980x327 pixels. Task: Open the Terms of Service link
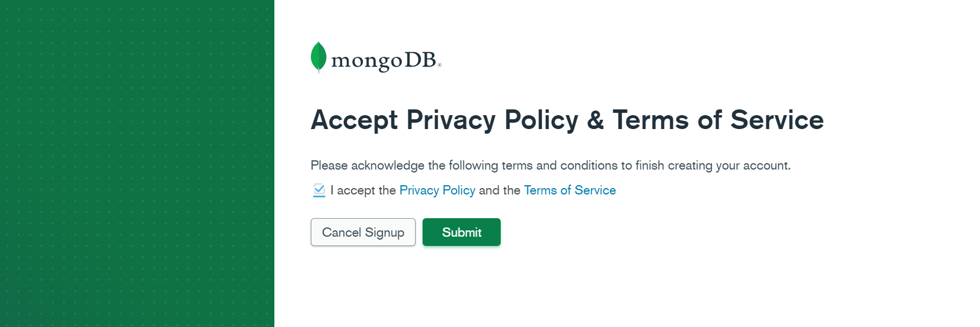click(570, 190)
